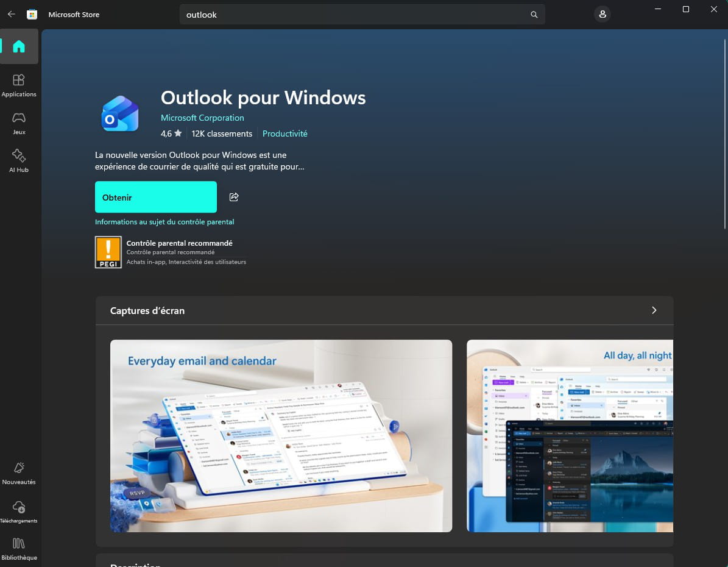Click the Microsoft Store logo icon

pyautogui.click(x=32, y=15)
